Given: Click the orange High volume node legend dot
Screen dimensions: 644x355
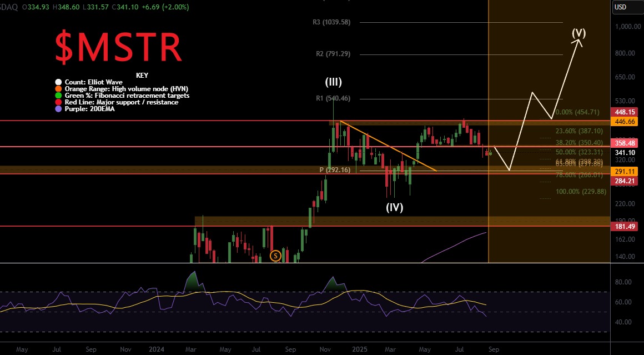Looking at the screenshot, I should click(59, 89).
